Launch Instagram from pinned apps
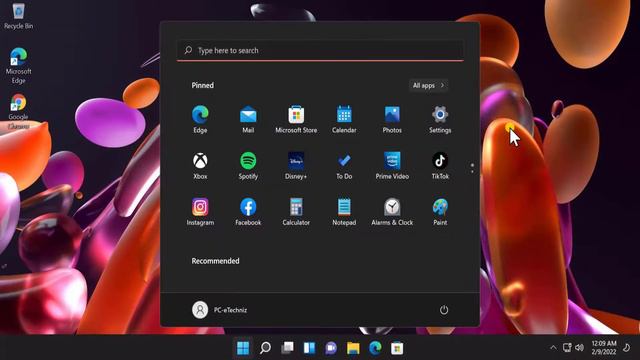The height and width of the screenshot is (360, 640). click(x=200, y=211)
